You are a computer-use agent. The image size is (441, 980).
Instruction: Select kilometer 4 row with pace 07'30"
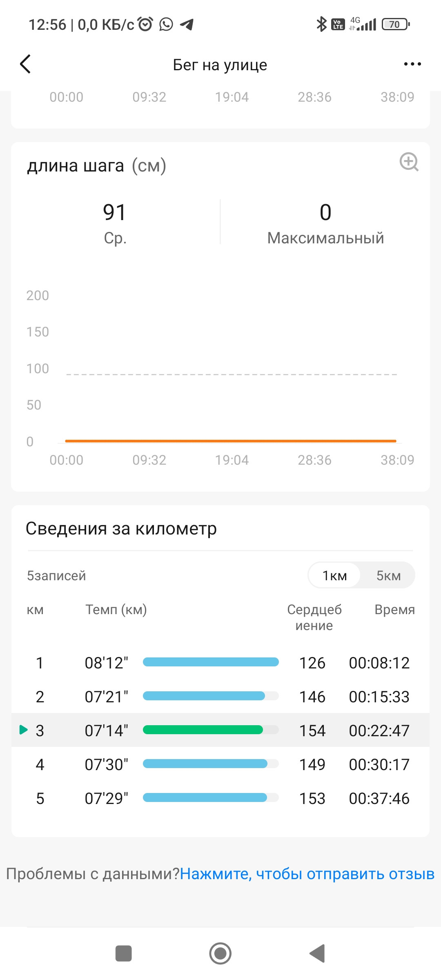220,764
